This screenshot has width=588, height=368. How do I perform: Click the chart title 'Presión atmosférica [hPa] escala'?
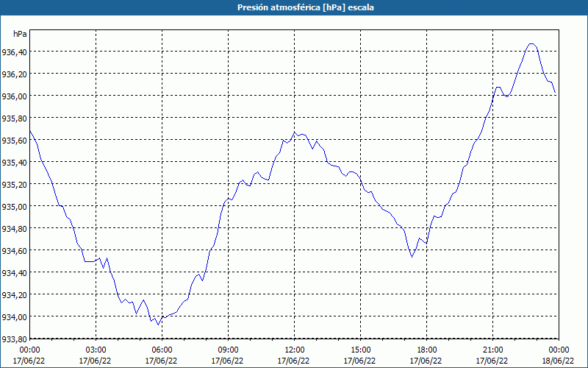306,7
